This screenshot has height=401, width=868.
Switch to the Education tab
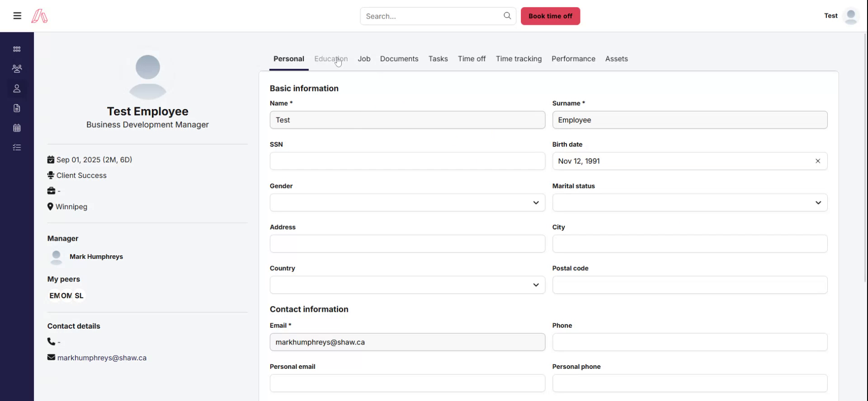click(331, 59)
